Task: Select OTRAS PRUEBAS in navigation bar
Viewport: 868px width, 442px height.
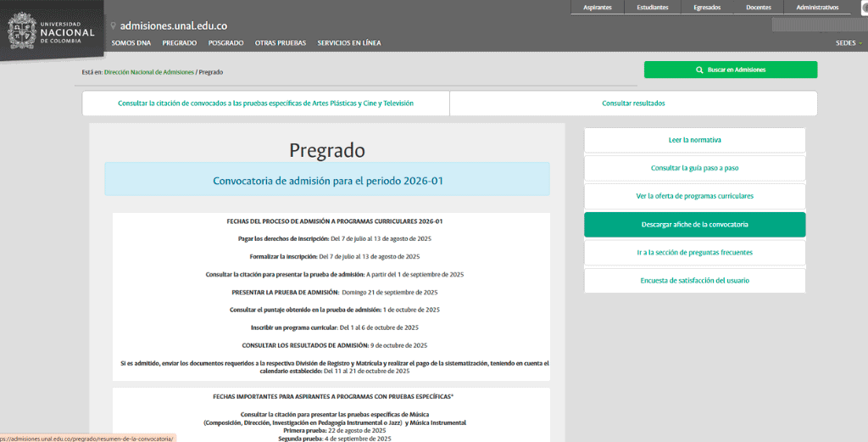Action: click(280, 42)
